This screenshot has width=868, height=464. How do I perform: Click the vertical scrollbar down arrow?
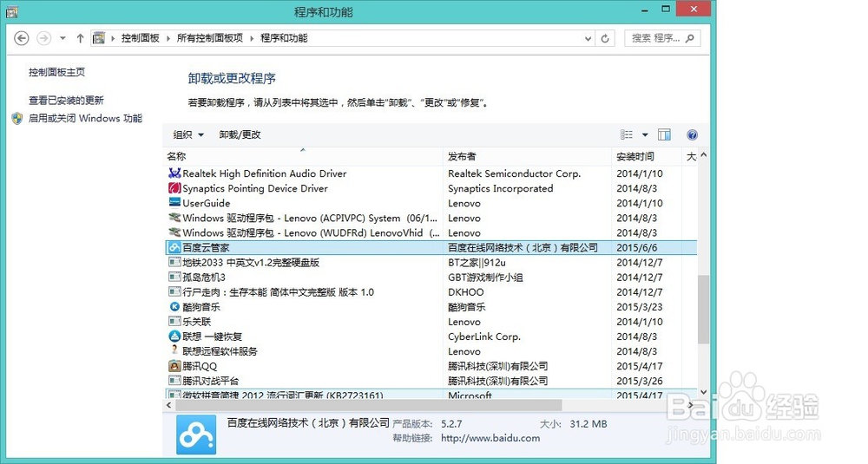[x=704, y=391]
